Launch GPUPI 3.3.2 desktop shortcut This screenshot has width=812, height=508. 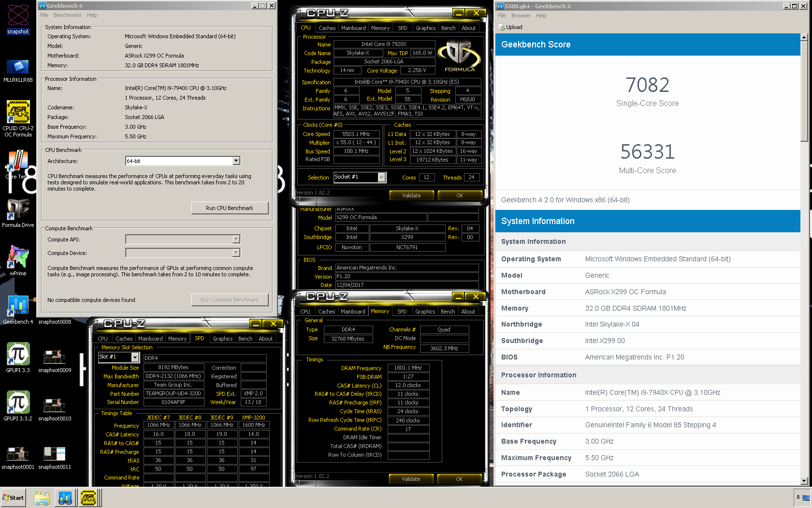[18, 405]
